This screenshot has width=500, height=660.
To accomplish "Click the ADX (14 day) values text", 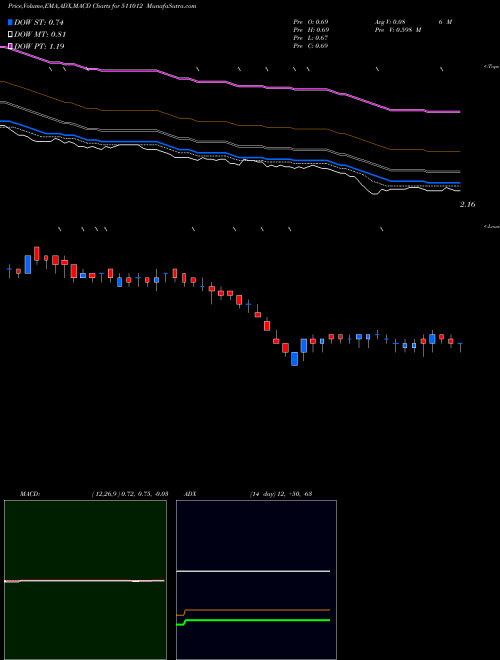I will pos(281,494).
